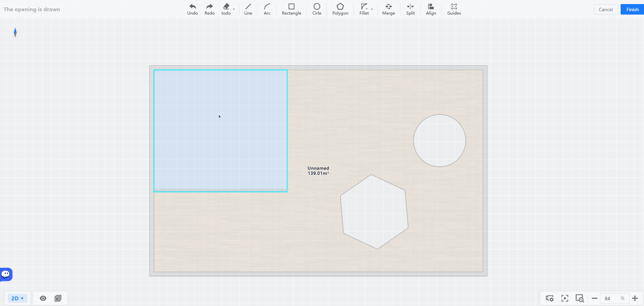Select the circular opening in the floor
Image resolution: width=644 pixels, height=306 pixels.
pos(439,141)
